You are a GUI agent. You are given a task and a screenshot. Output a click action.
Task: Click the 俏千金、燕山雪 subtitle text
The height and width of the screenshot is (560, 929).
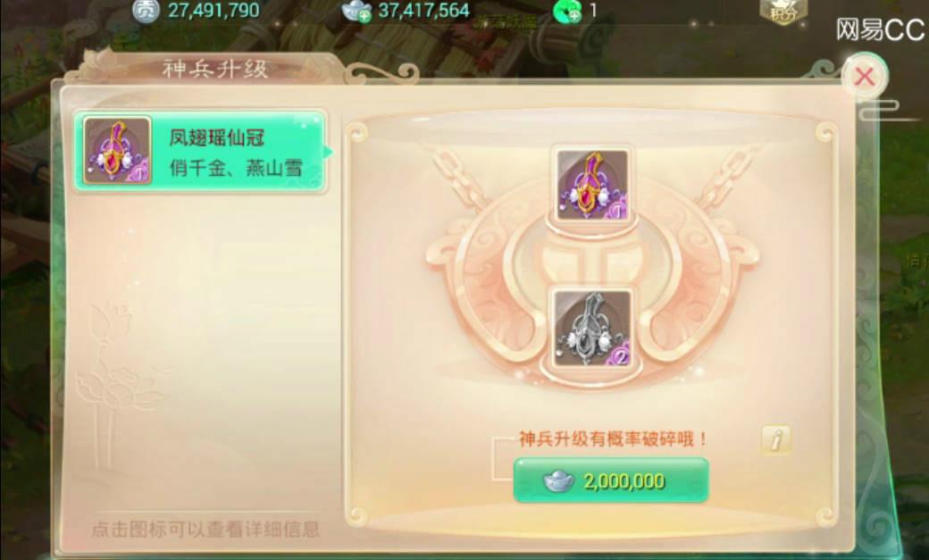(237, 168)
